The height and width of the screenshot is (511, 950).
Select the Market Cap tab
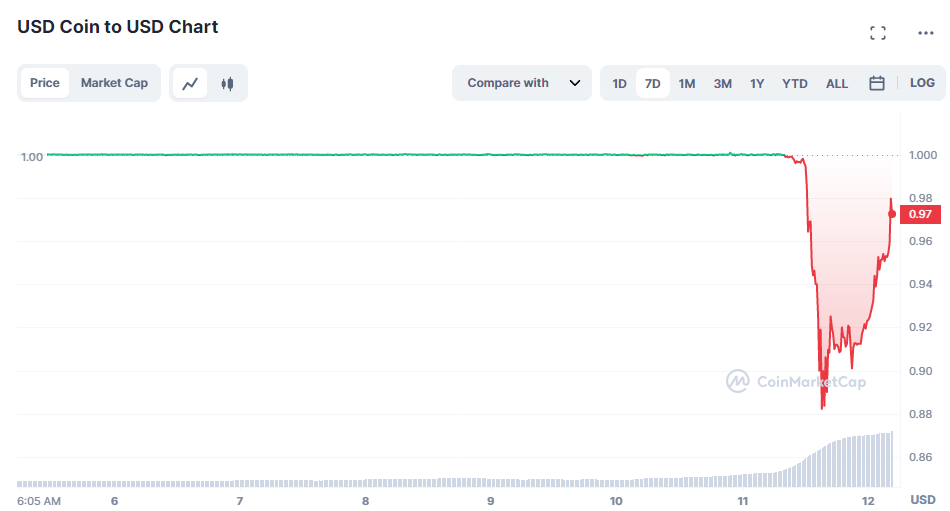(x=115, y=83)
